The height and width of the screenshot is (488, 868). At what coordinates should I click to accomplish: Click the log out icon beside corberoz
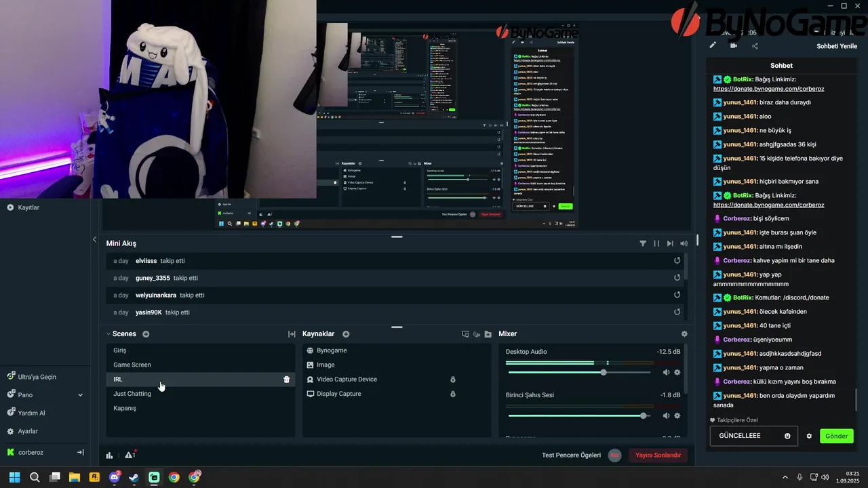(x=80, y=452)
